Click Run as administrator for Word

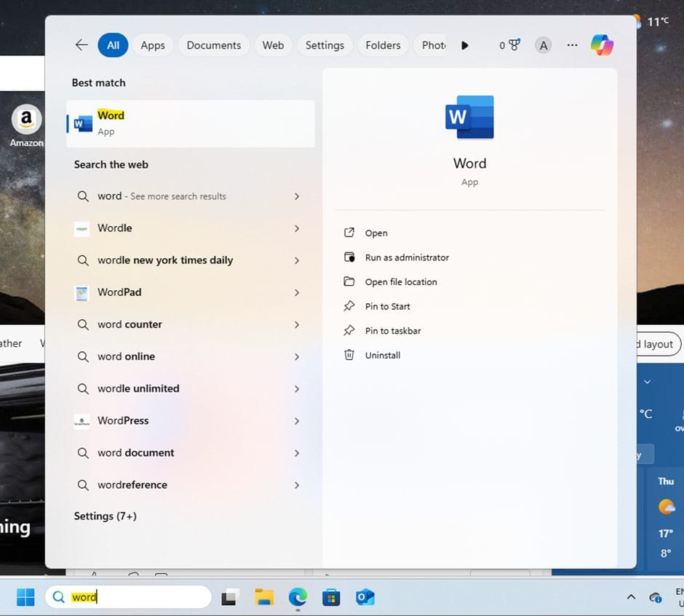pyautogui.click(x=406, y=257)
